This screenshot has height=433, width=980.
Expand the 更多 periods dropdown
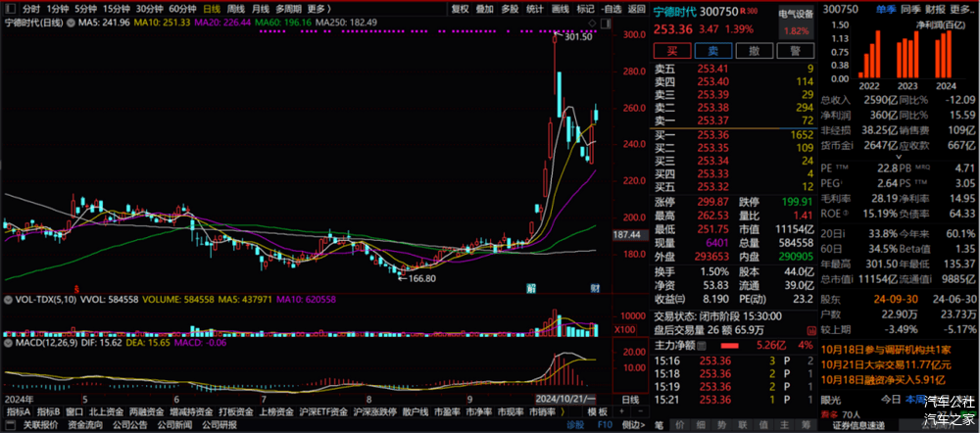tap(318, 10)
